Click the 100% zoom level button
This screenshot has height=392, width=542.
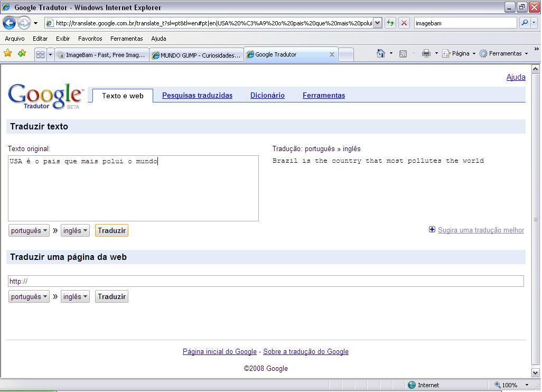(506, 385)
